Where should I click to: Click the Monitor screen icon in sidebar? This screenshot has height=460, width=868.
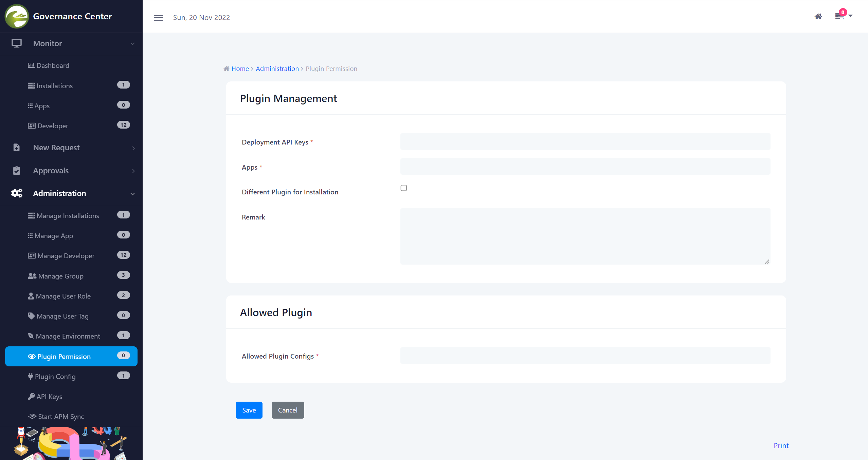tap(16, 43)
